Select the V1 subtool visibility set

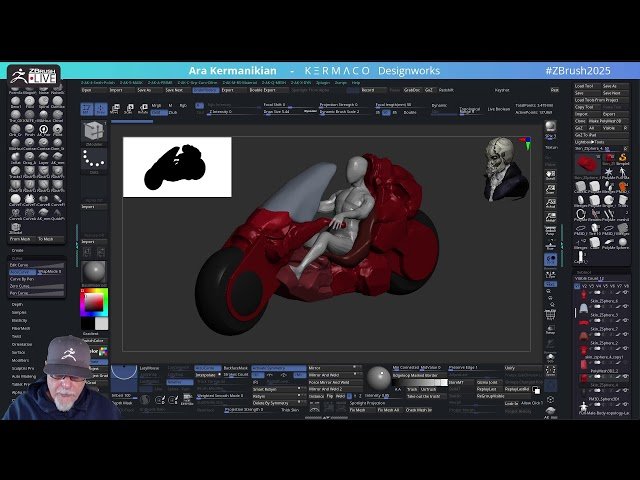(577, 286)
